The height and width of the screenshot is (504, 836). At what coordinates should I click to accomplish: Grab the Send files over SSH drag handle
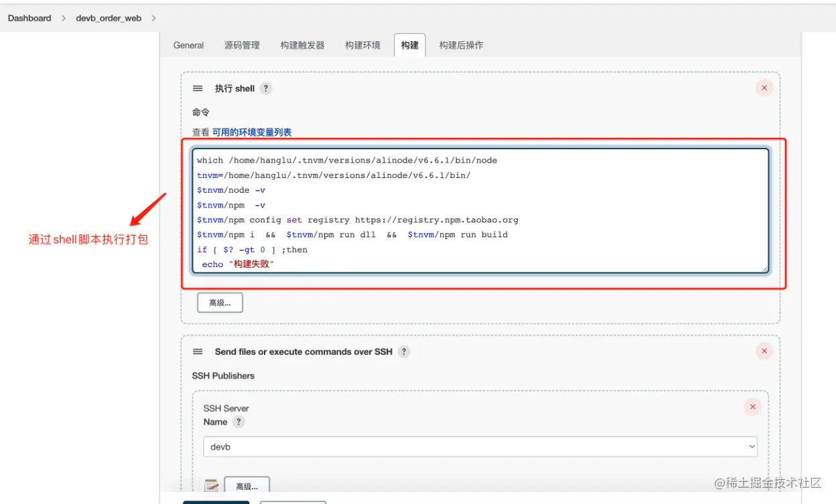(x=198, y=351)
